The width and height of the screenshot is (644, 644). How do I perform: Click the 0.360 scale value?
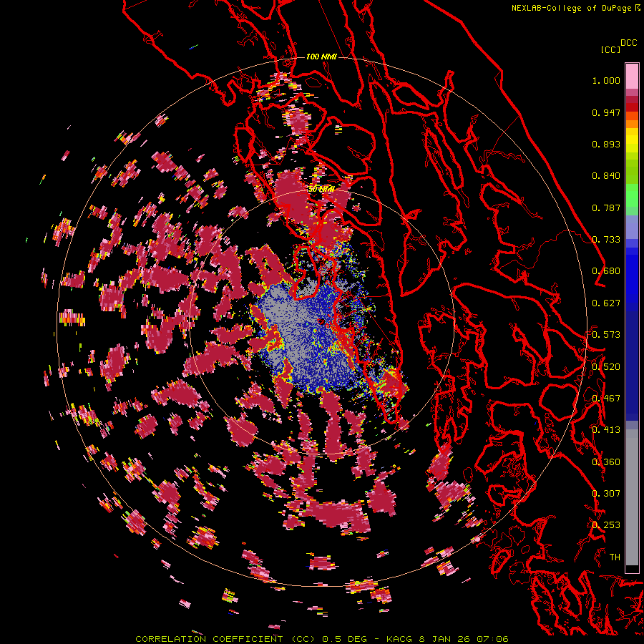pos(606,462)
